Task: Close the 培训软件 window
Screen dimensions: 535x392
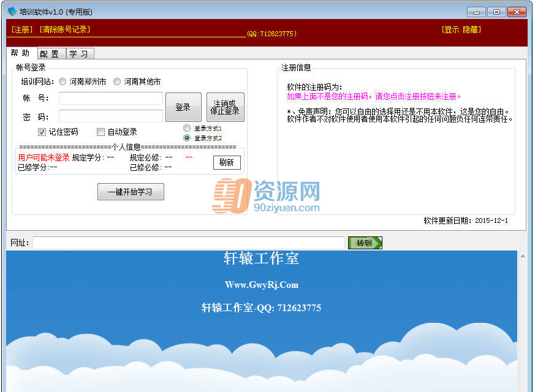Action: coord(517,12)
